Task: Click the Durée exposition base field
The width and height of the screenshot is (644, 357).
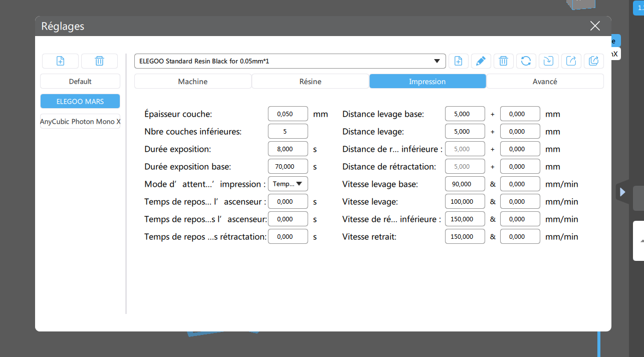Action: 288,166
